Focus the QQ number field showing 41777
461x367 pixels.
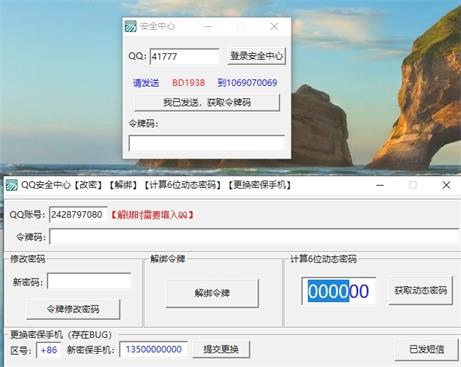click(x=184, y=56)
